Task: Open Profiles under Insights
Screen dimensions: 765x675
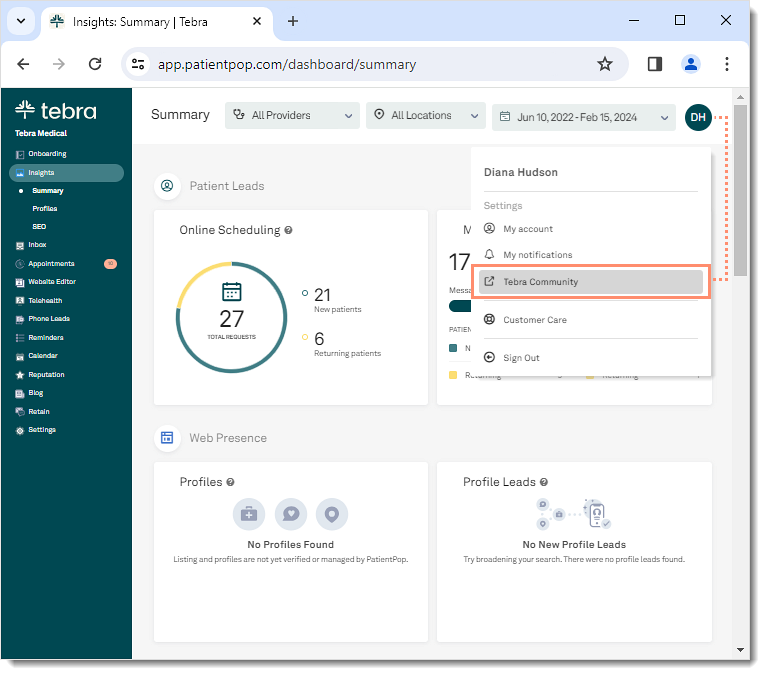Action: 45,209
